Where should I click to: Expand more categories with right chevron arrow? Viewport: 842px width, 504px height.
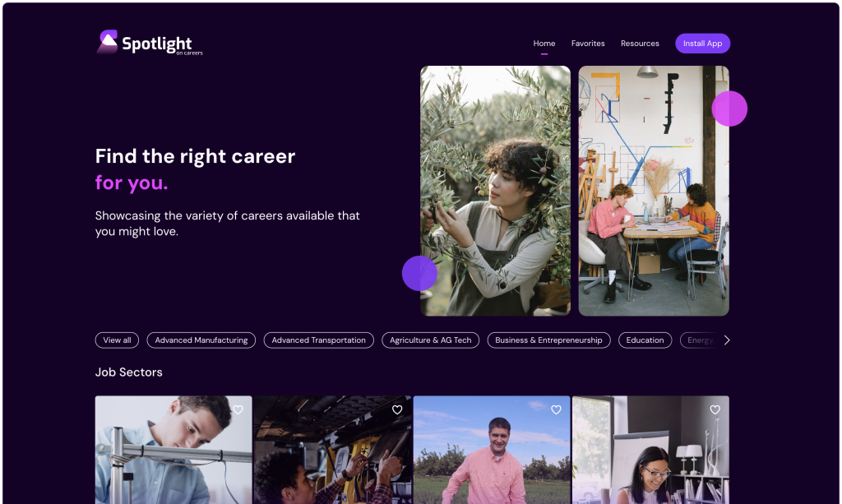tap(727, 340)
